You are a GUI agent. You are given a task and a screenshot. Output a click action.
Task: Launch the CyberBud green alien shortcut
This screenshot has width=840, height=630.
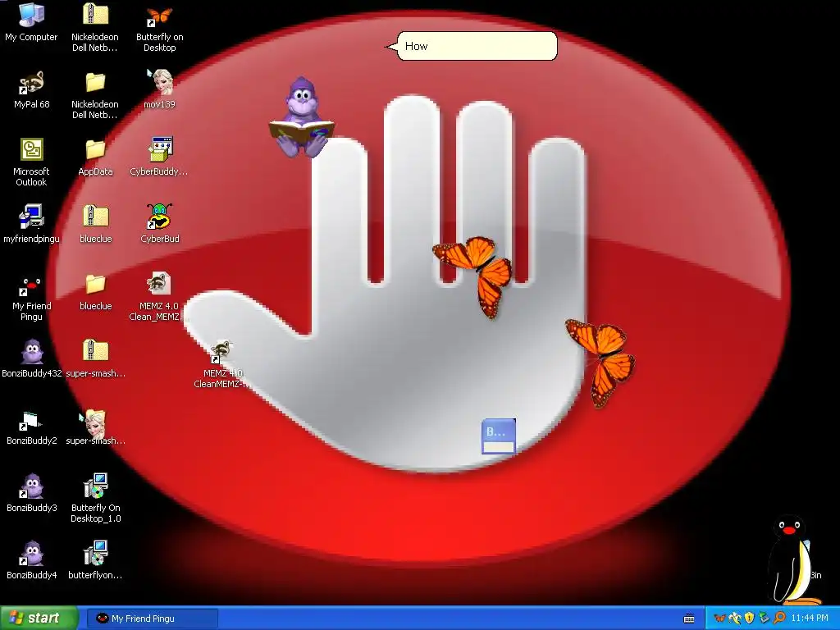click(x=160, y=224)
